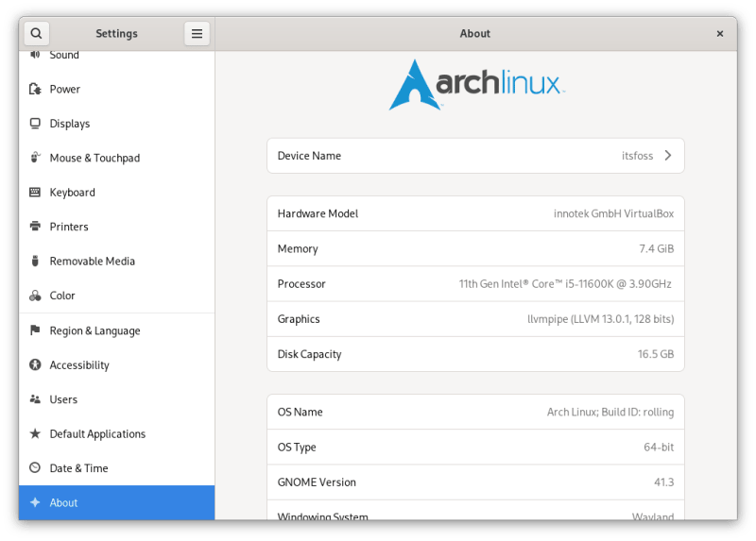This screenshot has height=541, width=756.
Task: Open Sound settings at top of sidebar
Action: [x=64, y=56]
